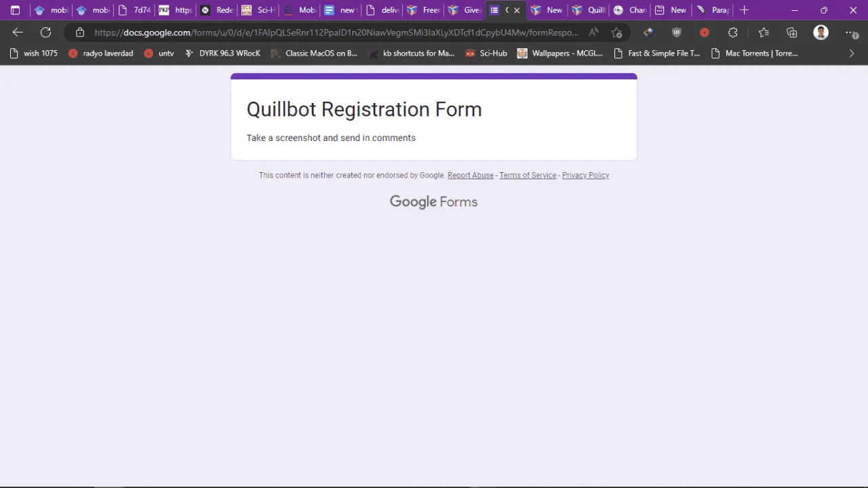The image size is (868, 488).
Task: Open the uBlock Origin shield extension
Action: click(676, 33)
